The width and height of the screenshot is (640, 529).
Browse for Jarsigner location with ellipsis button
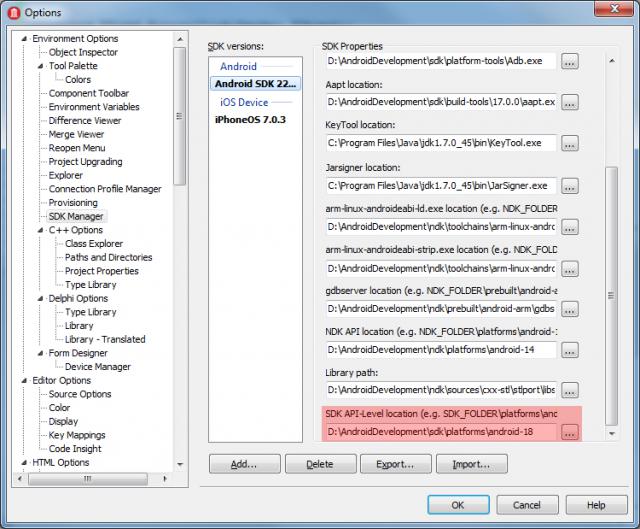[570, 186]
